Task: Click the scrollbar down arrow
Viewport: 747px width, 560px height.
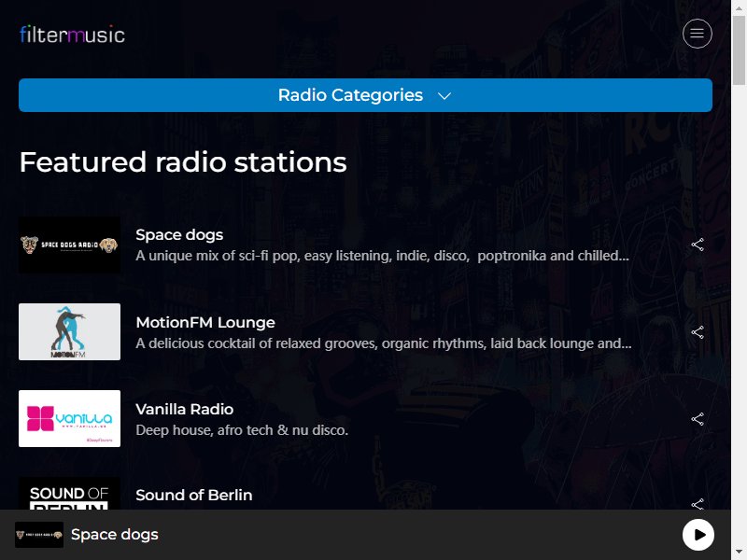Action: click(739, 553)
